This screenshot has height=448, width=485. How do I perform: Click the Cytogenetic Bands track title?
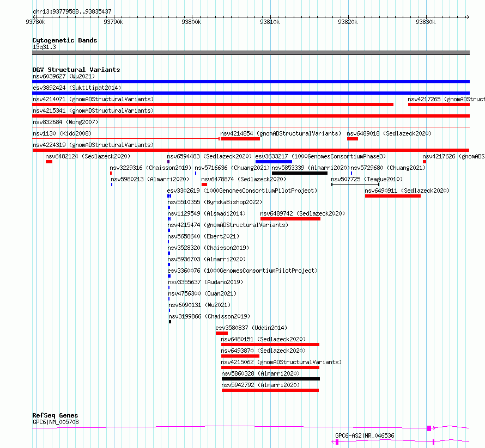pos(65,40)
